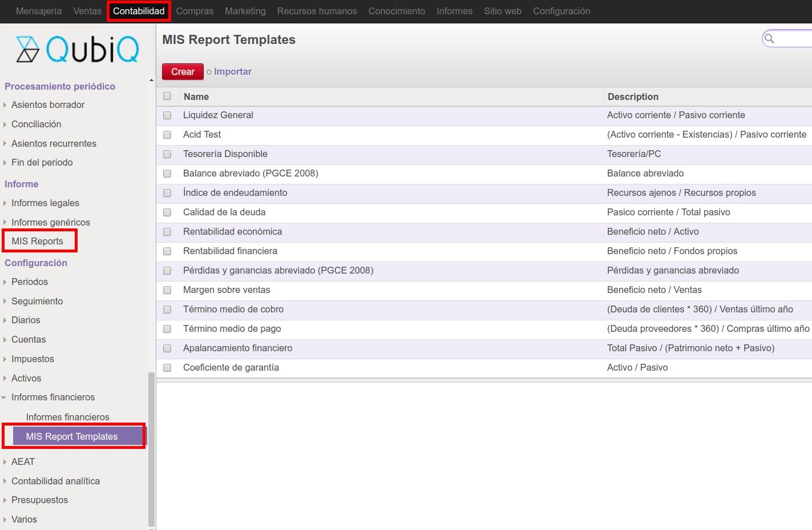Screen dimensions: 812x530
Task: Open the Ventas top menu
Action: [x=87, y=11]
